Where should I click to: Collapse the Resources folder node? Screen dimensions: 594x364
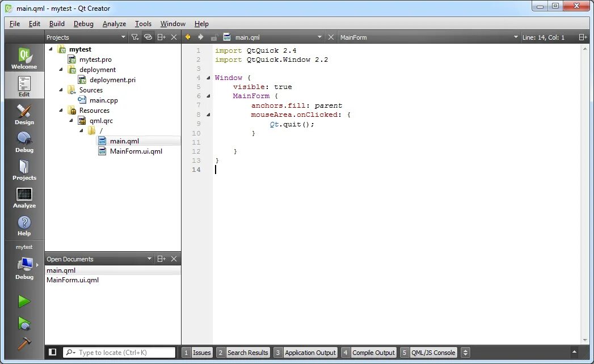point(61,110)
